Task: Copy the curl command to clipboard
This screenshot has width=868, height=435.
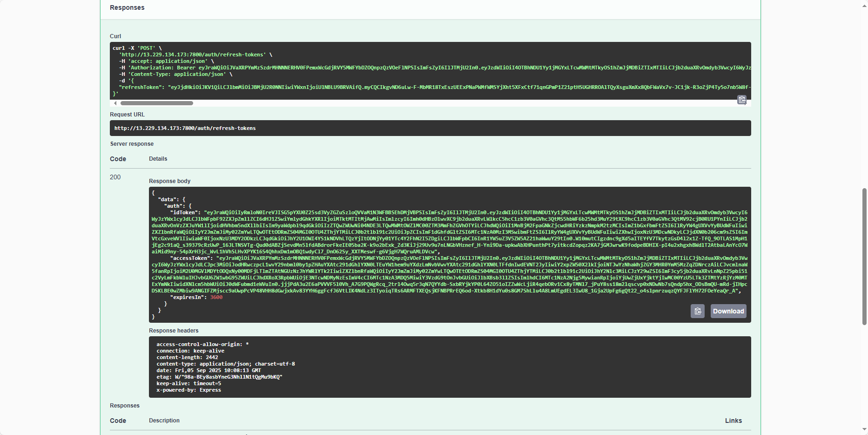Action: click(741, 100)
